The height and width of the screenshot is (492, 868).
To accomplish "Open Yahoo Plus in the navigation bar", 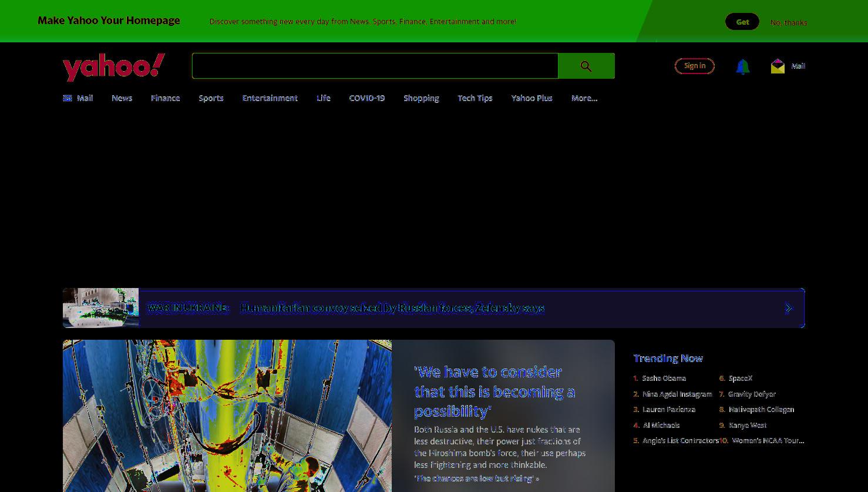I will (x=531, y=98).
